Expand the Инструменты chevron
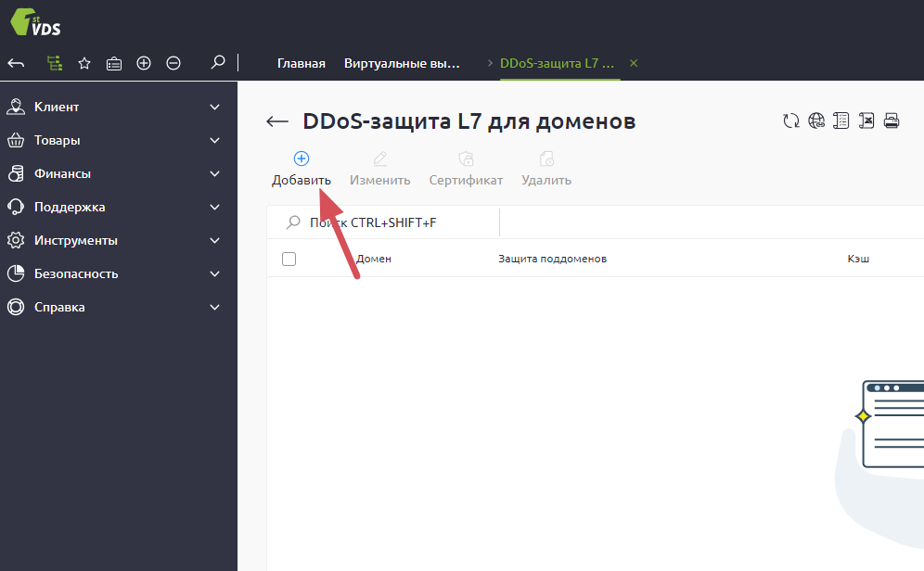Viewport: 924px width, 571px height. pos(214,241)
